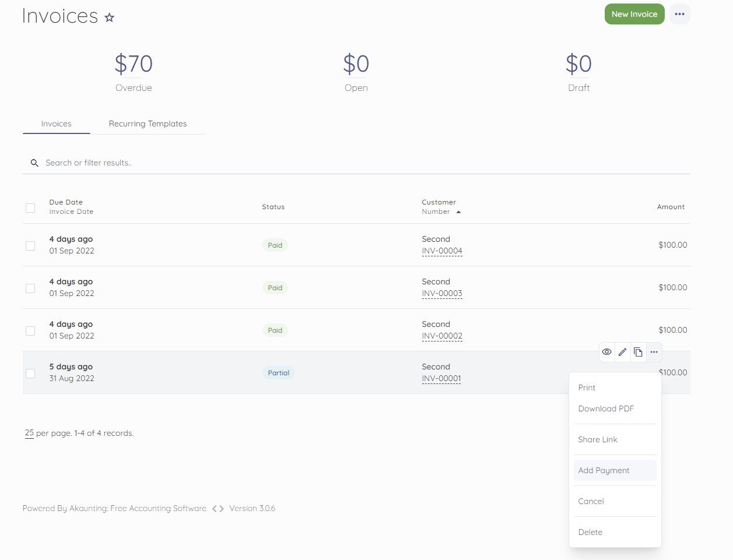Click the search magnifier icon
733x560 pixels.
pos(34,163)
